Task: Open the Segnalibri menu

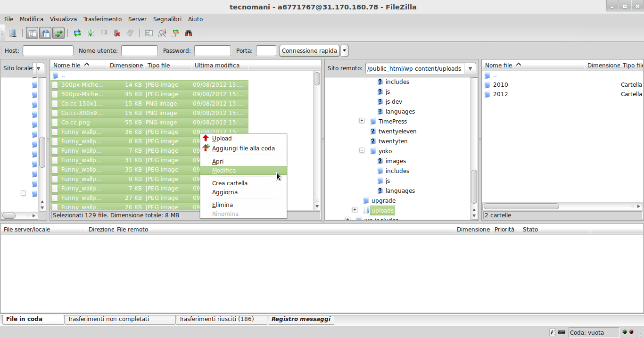Action: click(x=167, y=19)
